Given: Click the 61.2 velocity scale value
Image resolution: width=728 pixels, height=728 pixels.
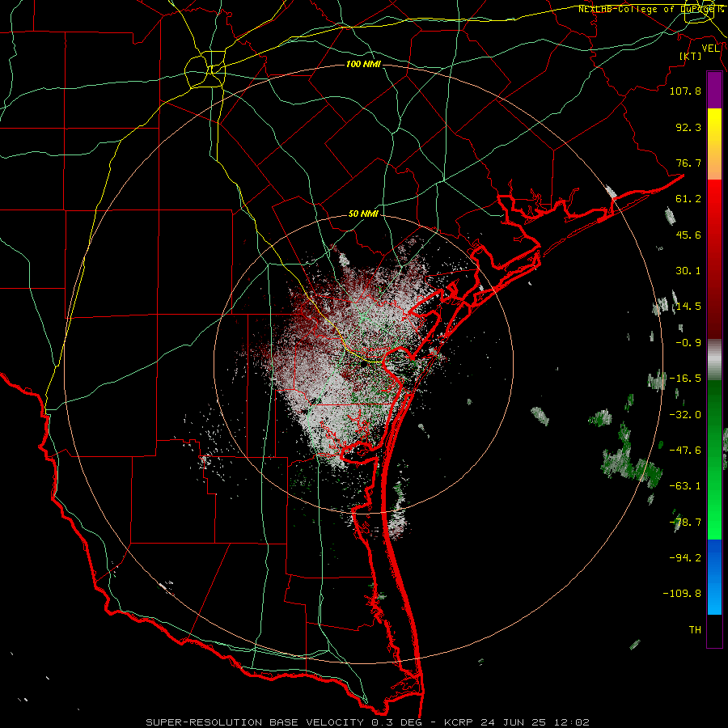Looking at the screenshot, I should 688,199.
